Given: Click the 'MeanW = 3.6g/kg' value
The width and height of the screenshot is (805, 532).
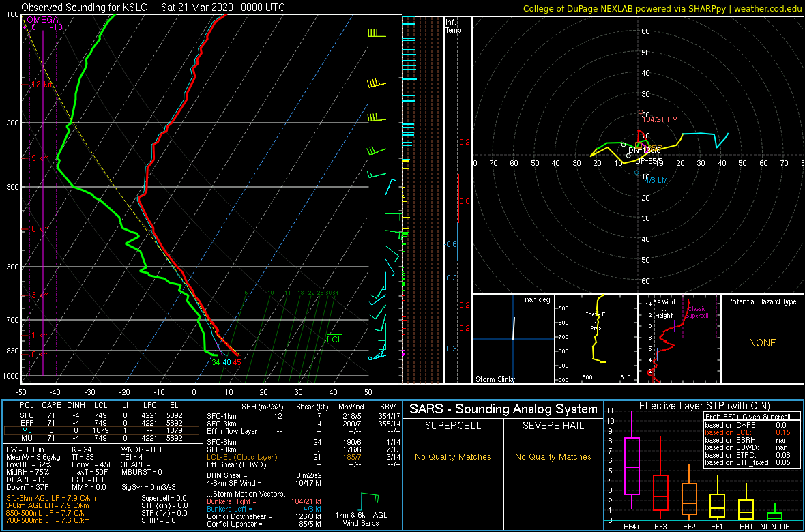Looking at the screenshot, I should [x=32, y=458].
